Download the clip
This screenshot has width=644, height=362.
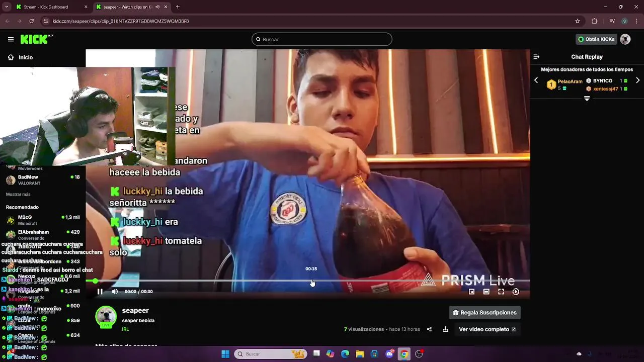[445, 329]
